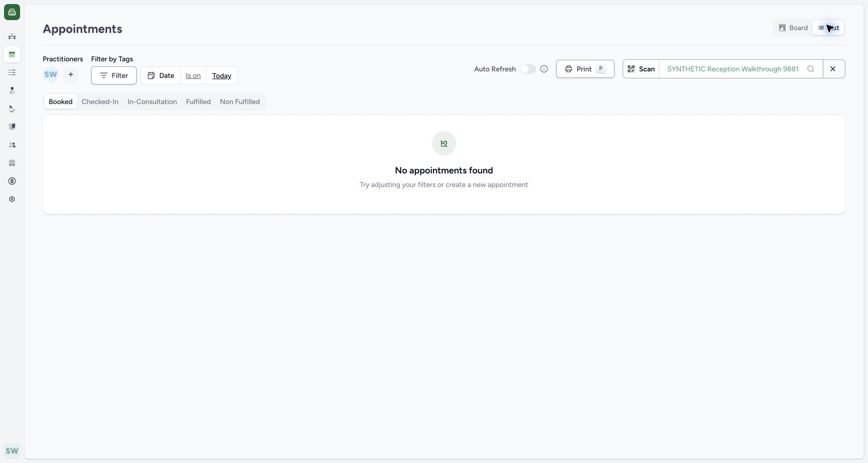Open the settings gear sidebar icon
The image size is (868, 463).
[12, 199]
